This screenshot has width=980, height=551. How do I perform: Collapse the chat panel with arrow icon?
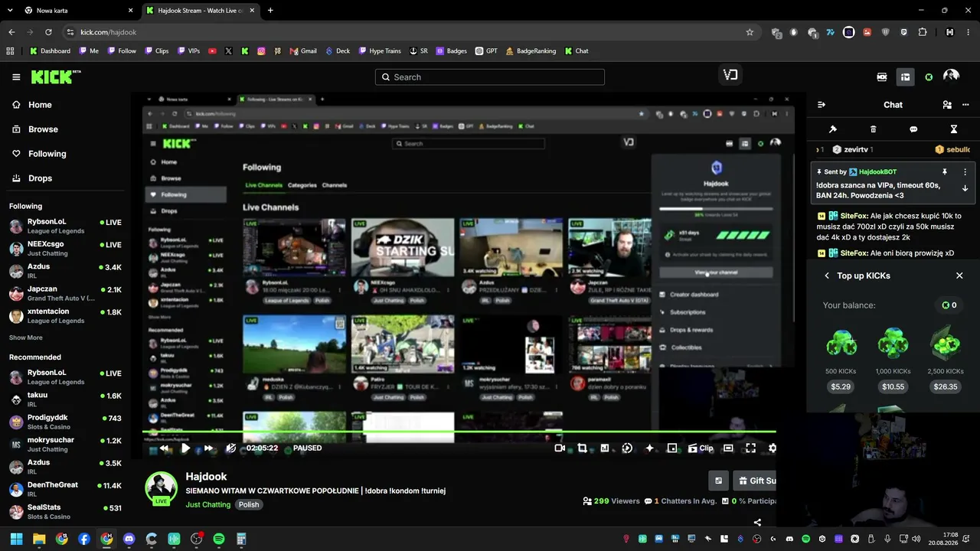pos(822,105)
